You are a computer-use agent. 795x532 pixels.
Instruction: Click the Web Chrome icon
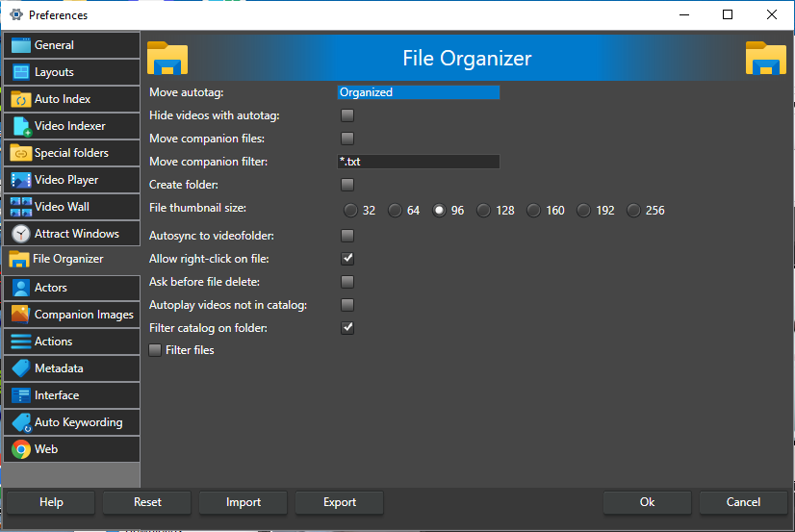coord(21,449)
